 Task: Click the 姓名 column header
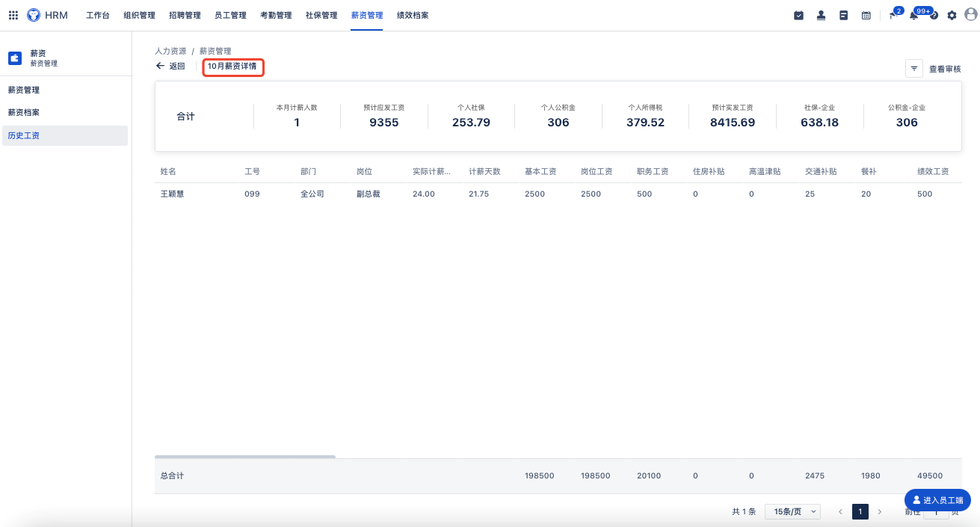click(x=168, y=171)
